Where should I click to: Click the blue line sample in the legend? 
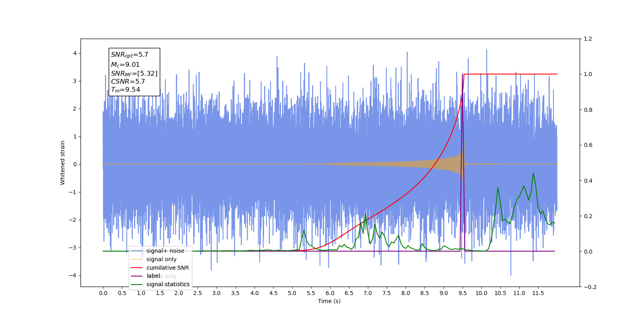[137, 251]
